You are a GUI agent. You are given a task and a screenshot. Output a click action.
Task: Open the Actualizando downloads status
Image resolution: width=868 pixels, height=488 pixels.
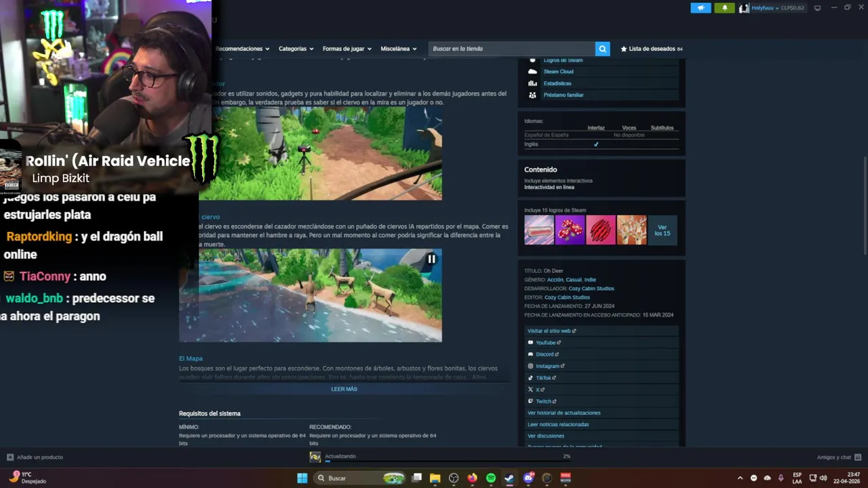[x=340, y=456]
